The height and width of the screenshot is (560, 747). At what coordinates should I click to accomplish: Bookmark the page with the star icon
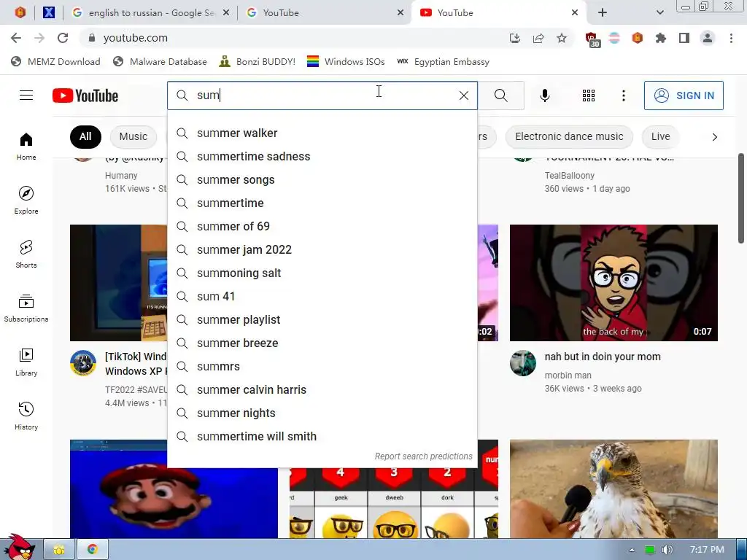pyautogui.click(x=562, y=38)
